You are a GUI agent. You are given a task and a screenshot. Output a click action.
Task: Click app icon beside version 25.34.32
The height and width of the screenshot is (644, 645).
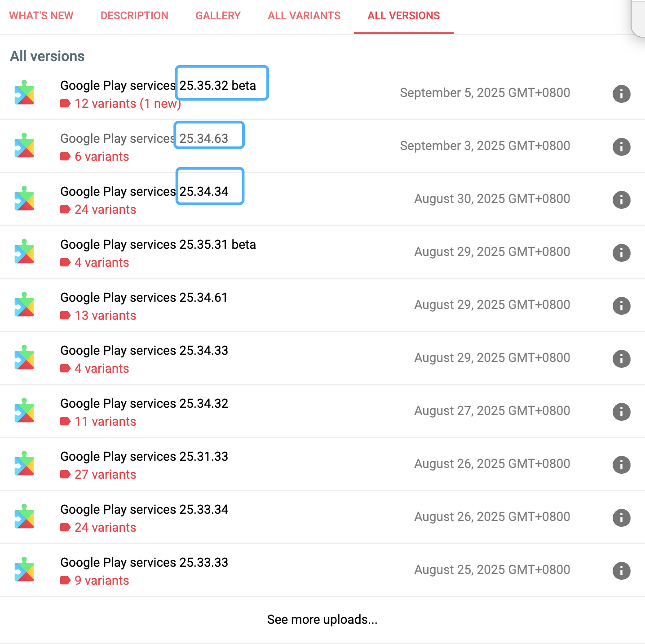tap(24, 410)
